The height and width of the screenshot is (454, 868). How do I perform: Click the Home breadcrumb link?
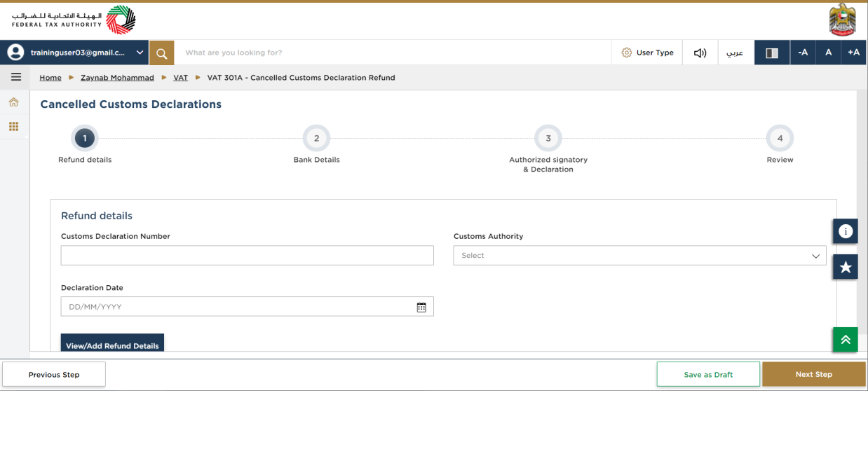point(50,78)
